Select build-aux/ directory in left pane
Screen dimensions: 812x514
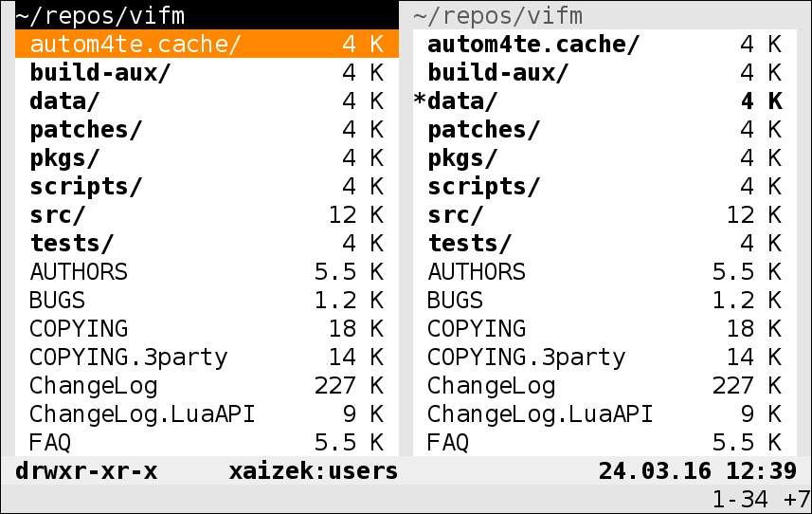click(207, 72)
